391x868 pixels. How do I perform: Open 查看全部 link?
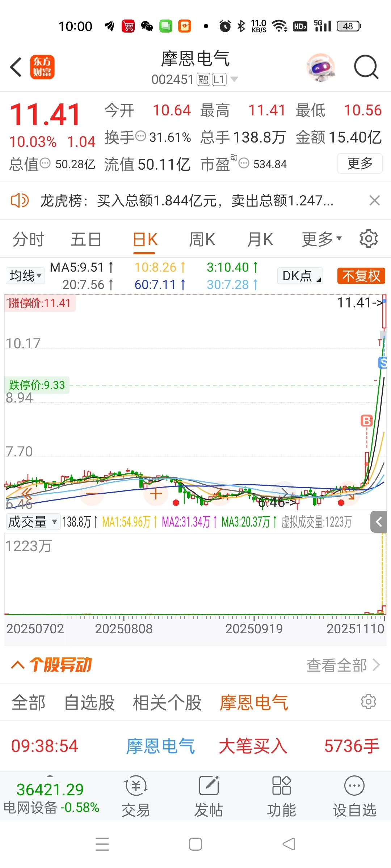343,665
